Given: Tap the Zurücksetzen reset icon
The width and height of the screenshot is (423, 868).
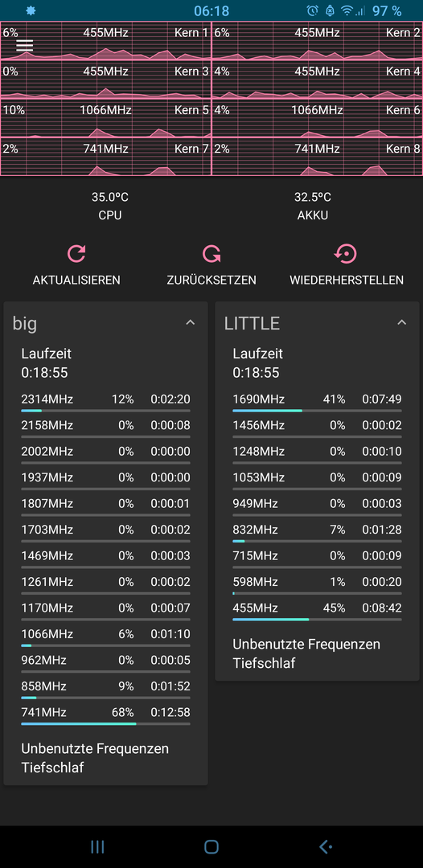Looking at the screenshot, I should [211, 253].
